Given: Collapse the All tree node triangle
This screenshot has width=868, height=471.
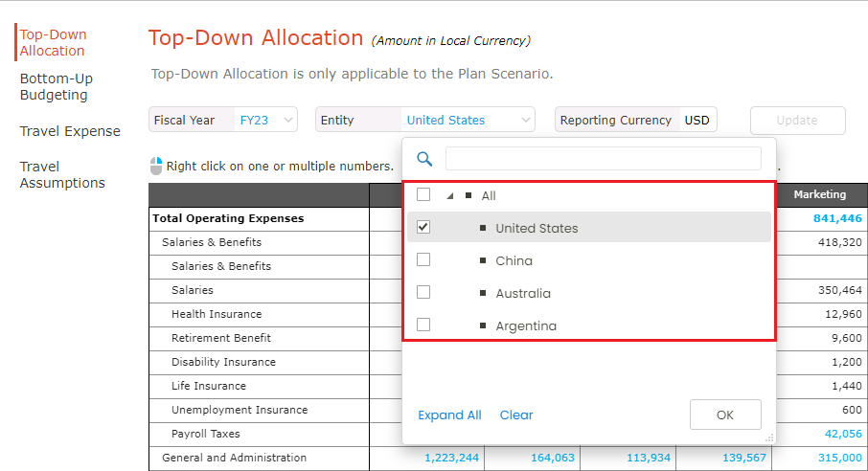Looking at the screenshot, I should click(450, 196).
